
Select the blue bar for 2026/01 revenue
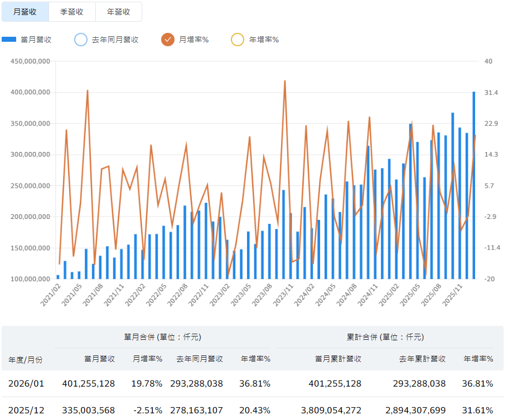(x=473, y=184)
